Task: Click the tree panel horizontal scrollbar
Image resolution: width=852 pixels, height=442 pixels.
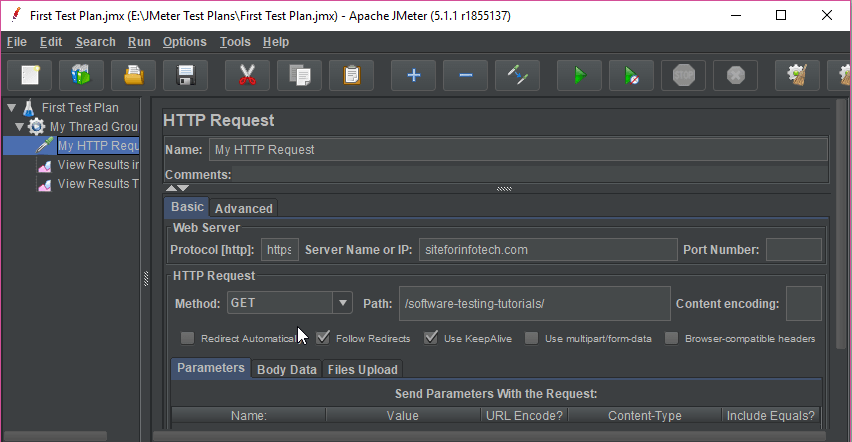Action: pos(55,436)
